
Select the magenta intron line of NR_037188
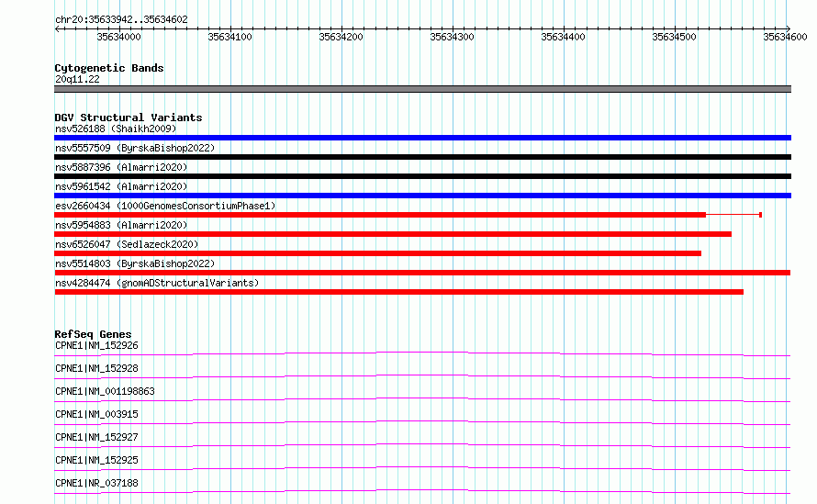422,490
